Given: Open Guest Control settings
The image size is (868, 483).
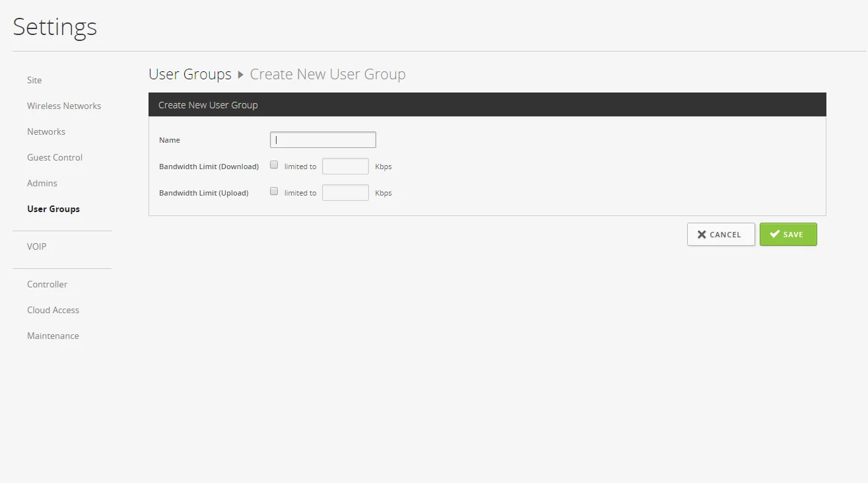Looking at the screenshot, I should tap(55, 157).
